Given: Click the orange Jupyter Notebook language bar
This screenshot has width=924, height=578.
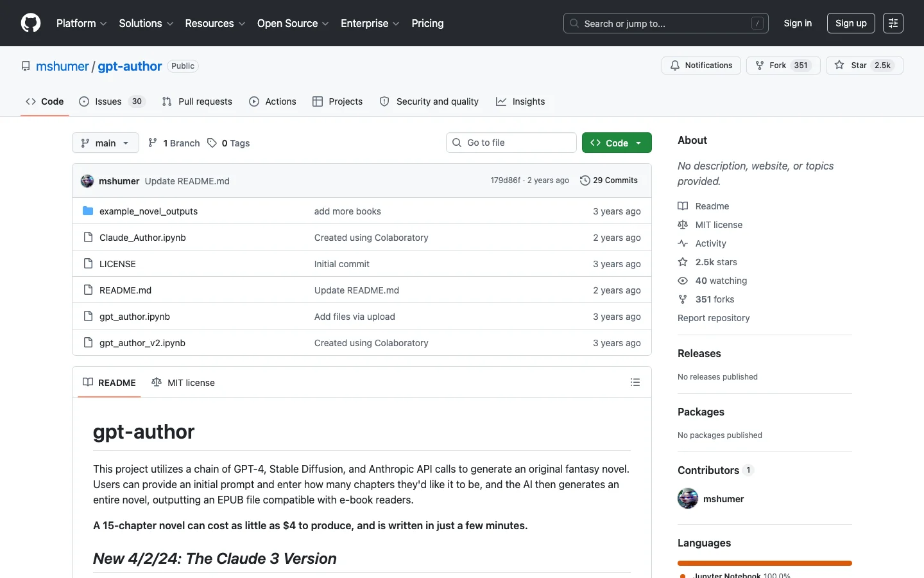Looking at the screenshot, I should 765,563.
